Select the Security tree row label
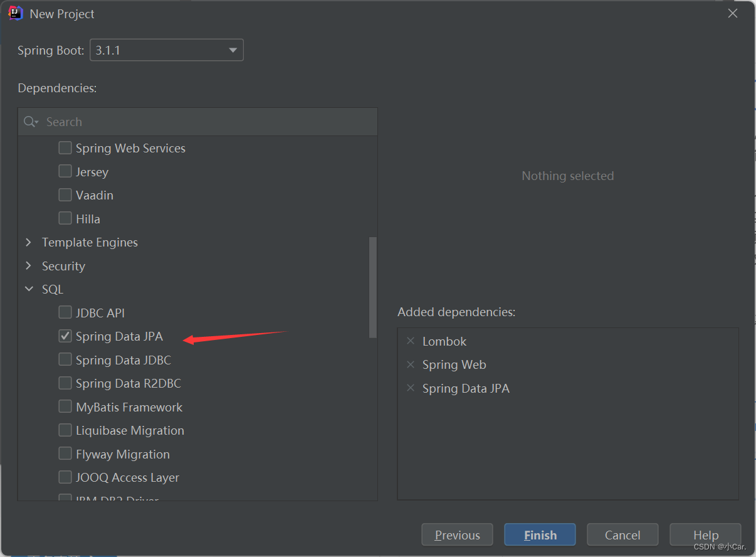This screenshot has height=557, width=756. pyautogui.click(x=63, y=266)
